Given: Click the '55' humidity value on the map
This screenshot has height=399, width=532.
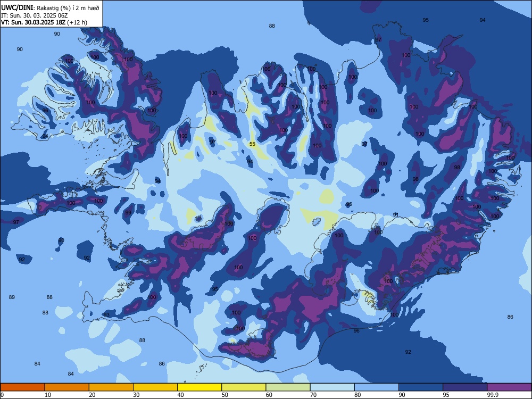Looking at the screenshot, I should point(252,144).
